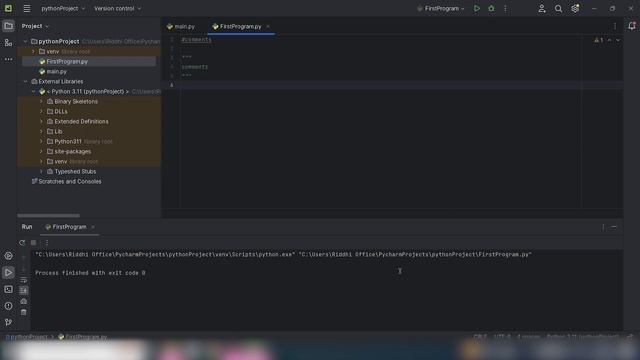
Task: Go to previous highlighted problem arrow
Action: tap(609, 40)
